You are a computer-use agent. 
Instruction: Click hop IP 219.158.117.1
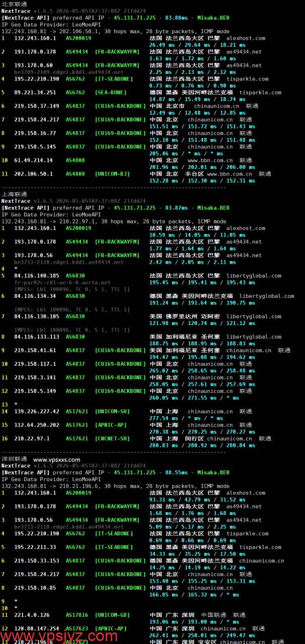(35, 364)
